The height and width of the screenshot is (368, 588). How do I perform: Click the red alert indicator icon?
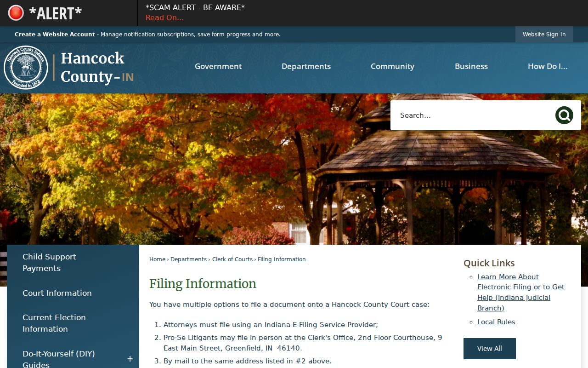(x=16, y=13)
